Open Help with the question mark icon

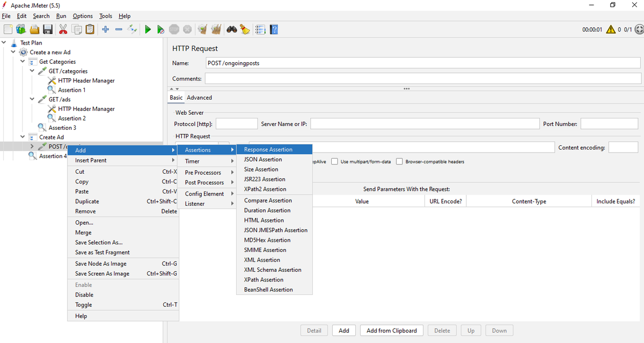(274, 29)
